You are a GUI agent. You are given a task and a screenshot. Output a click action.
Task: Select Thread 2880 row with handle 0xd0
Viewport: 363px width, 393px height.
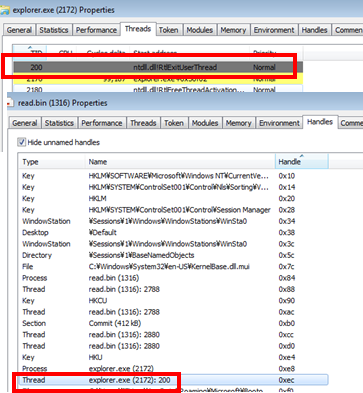(x=173, y=346)
